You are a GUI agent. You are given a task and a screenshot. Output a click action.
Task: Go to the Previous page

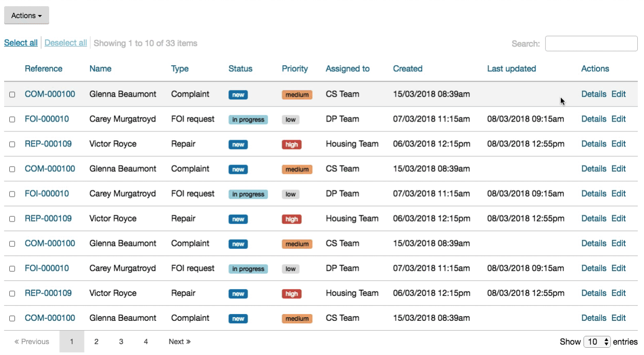[32, 342]
